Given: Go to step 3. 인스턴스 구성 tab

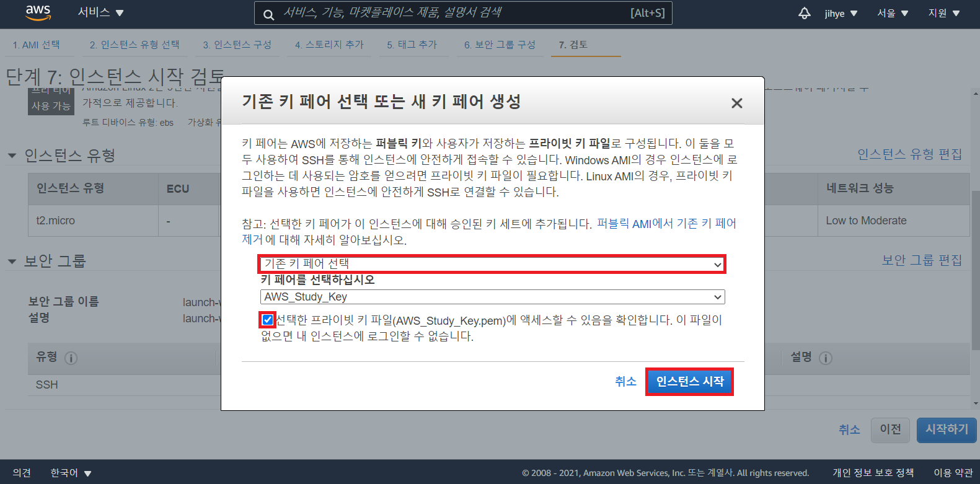Looking at the screenshot, I should pyautogui.click(x=237, y=45).
